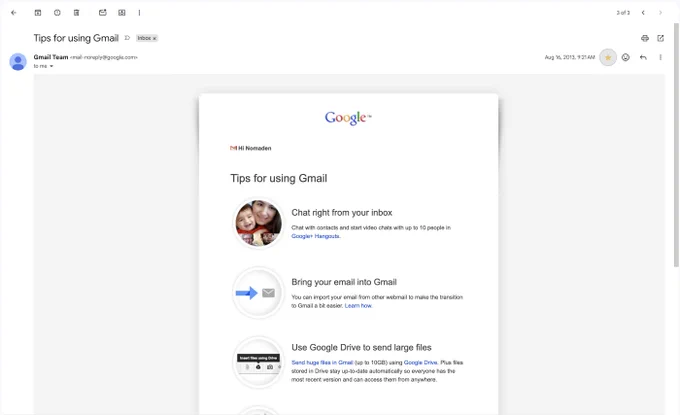This screenshot has width=680, height=415.
Task: Open the top toolbar More options menu
Action: (139, 13)
